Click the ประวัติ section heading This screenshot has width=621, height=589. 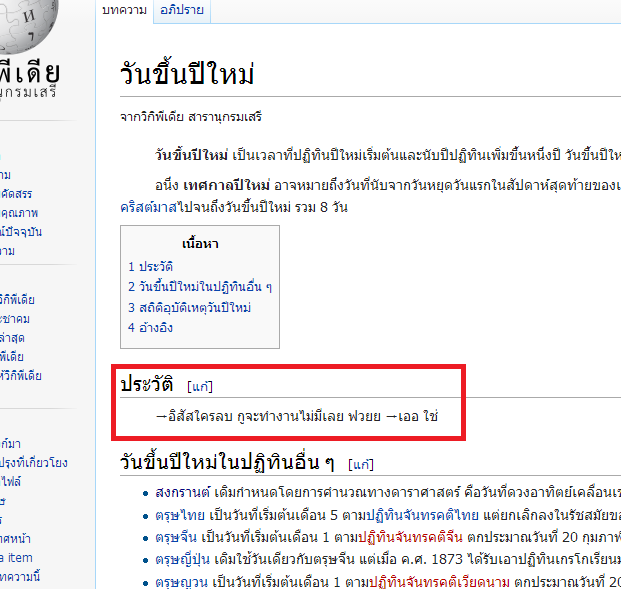click(x=147, y=384)
